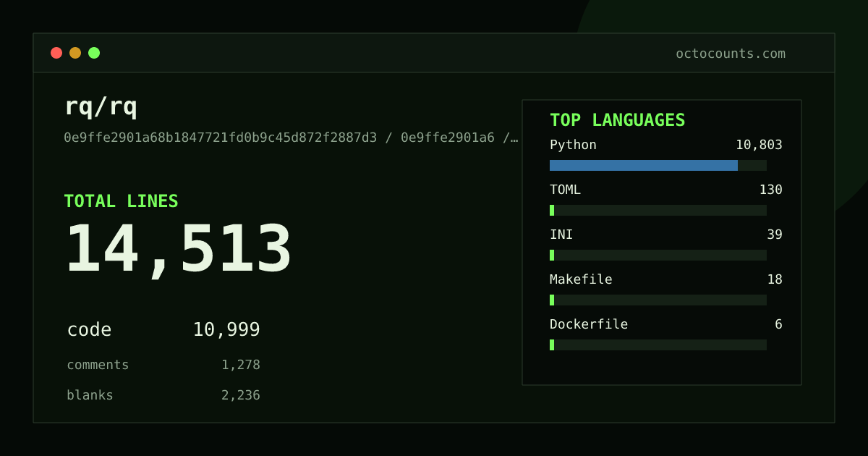Select Python line count 10,803
The height and width of the screenshot is (456, 868).
(x=759, y=145)
